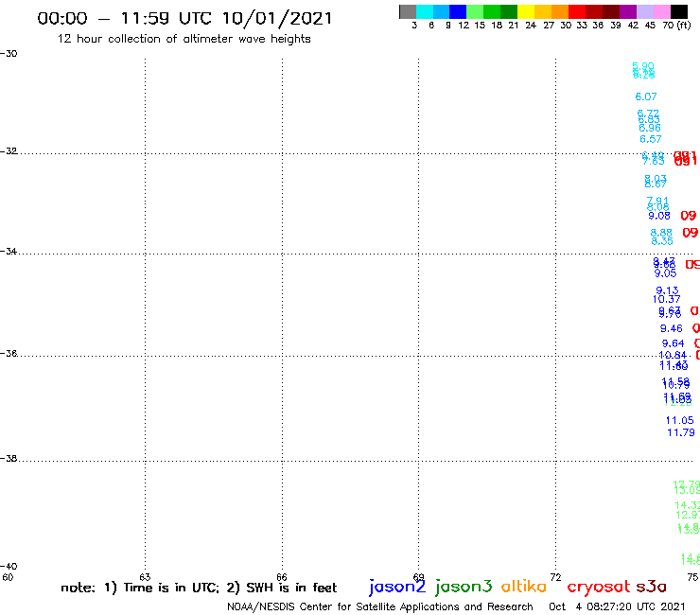Click the s3a satellite legend label

point(651,587)
